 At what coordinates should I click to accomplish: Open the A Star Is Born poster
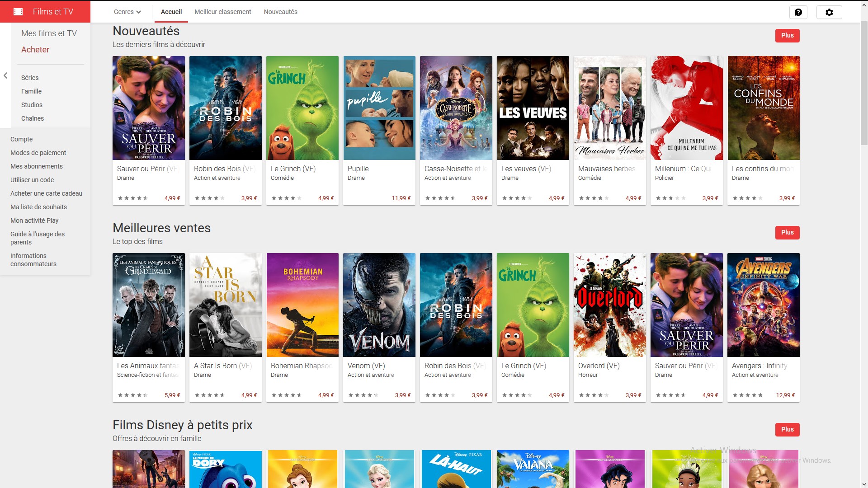click(x=225, y=305)
